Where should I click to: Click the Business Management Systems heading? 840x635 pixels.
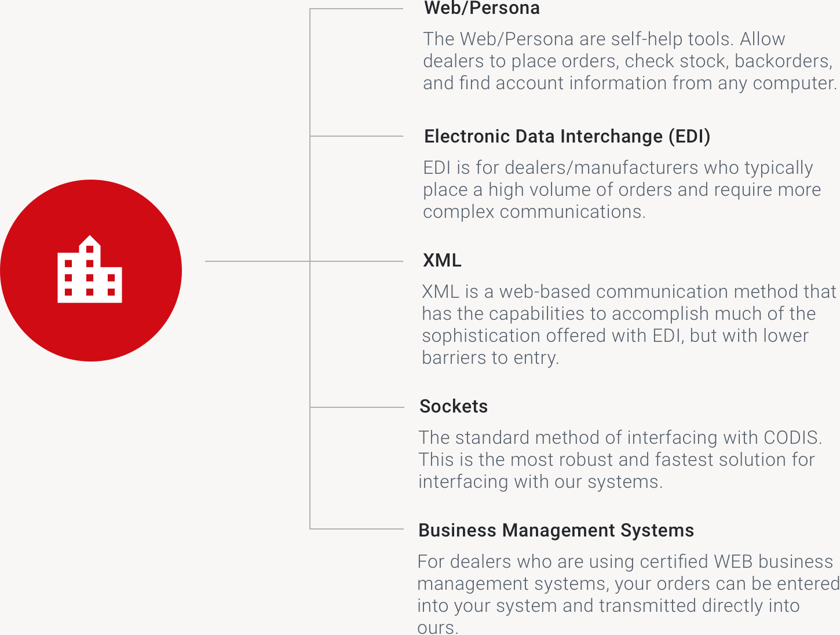[556, 530]
